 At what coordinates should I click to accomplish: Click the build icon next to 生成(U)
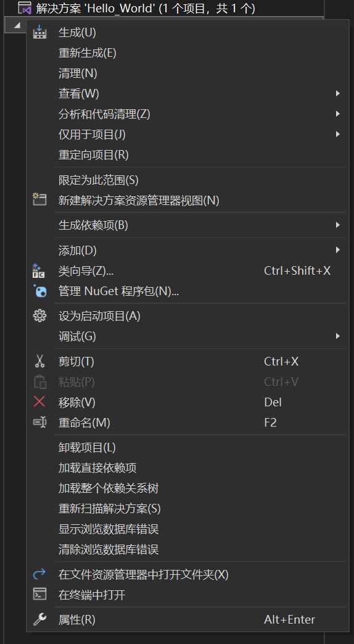(39, 32)
